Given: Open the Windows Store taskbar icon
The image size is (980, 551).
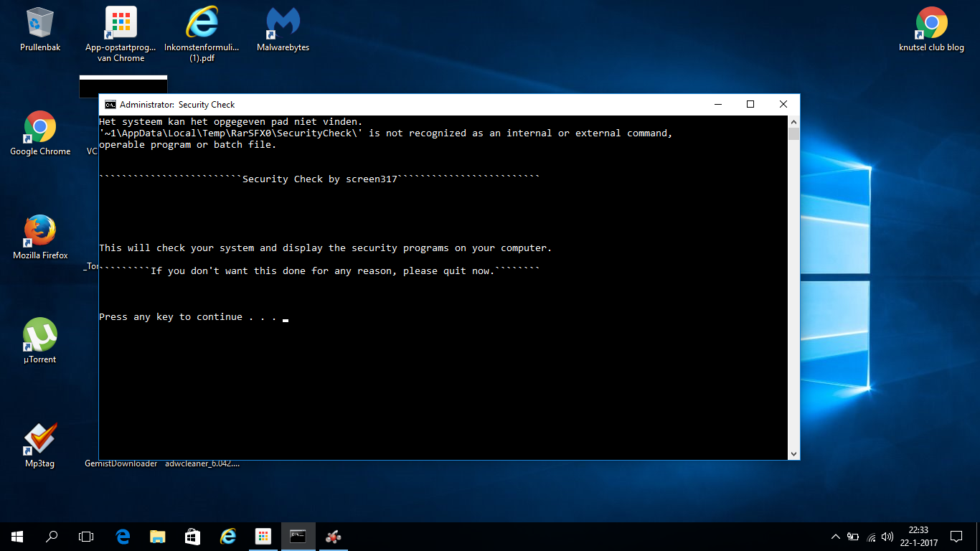Looking at the screenshot, I should [x=193, y=537].
